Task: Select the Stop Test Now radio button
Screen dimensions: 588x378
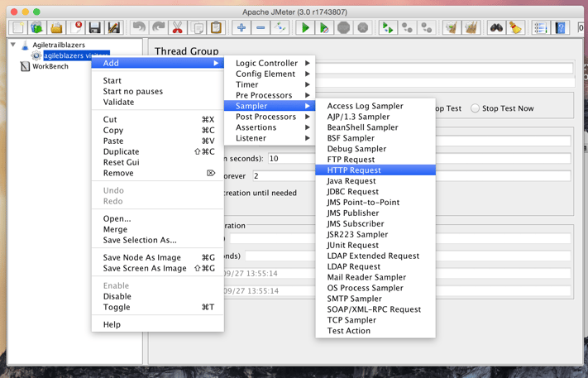Action: point(476,108)
